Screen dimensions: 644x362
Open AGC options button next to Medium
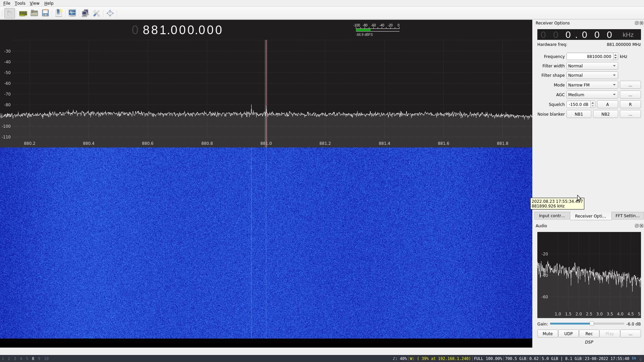630,95
